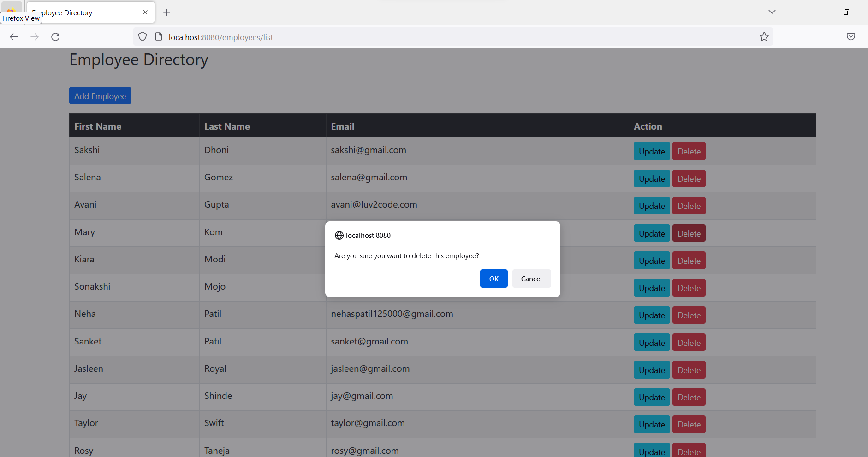This screenshot has width=868, height=457.
Task: Click the back navigation arrow
Action: (x=14, y=36)
